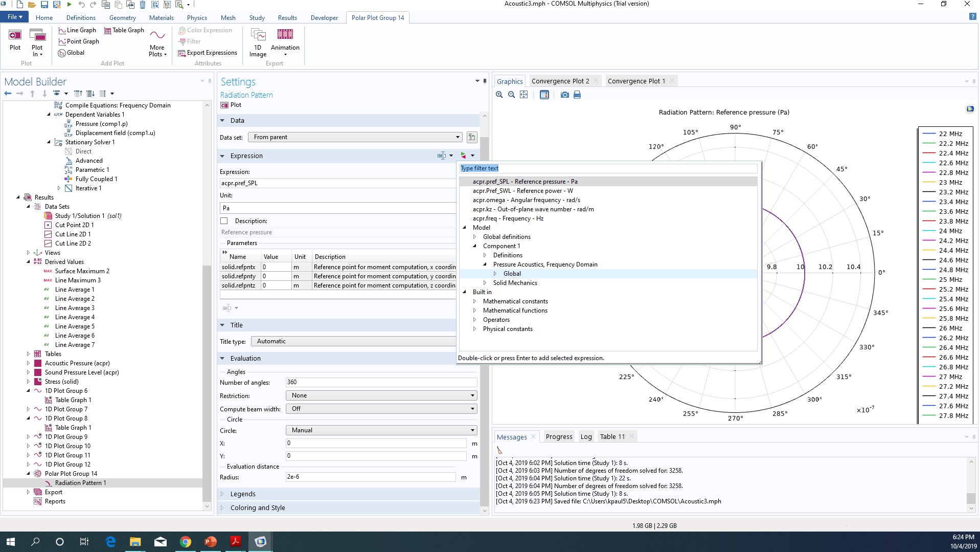Expand Global definitions in expression tree
Viewport: 980px width, 552px height.
click(x=474, y=237)
